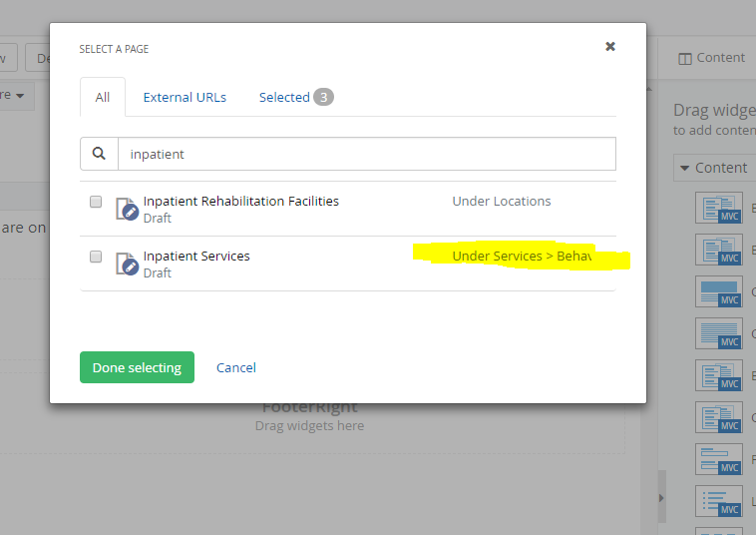
Task: Click the first MVC widget icon in the sidebar
Action: click(x=719, y=208)
